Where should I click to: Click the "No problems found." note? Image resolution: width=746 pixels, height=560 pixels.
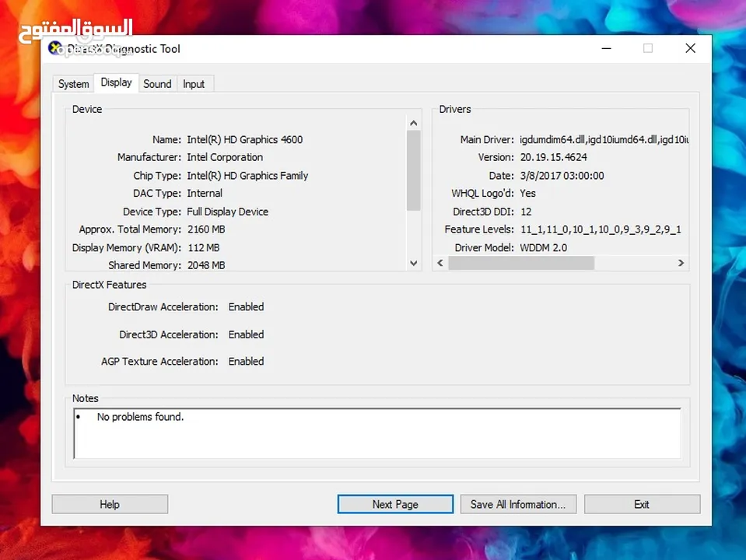[x=140, y=417]
